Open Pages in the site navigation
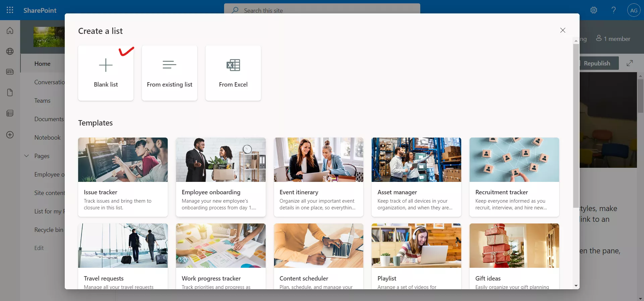Screen dimensions: 644x301 (x=42, y=156)
